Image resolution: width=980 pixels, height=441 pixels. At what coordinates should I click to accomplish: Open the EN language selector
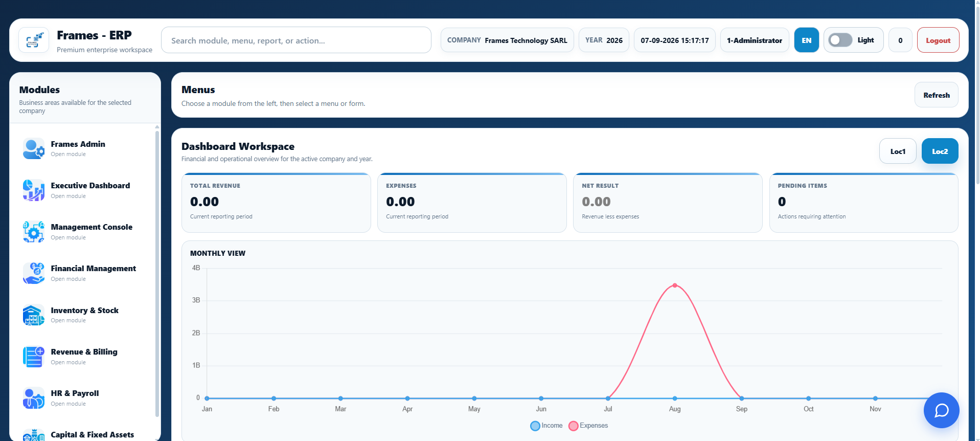pos(806,40)
